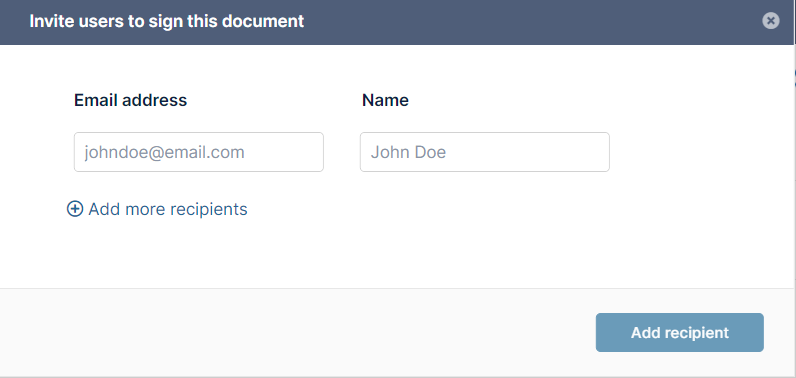Click the plus circle icon
Screen dimensions: 796x378
75,209
